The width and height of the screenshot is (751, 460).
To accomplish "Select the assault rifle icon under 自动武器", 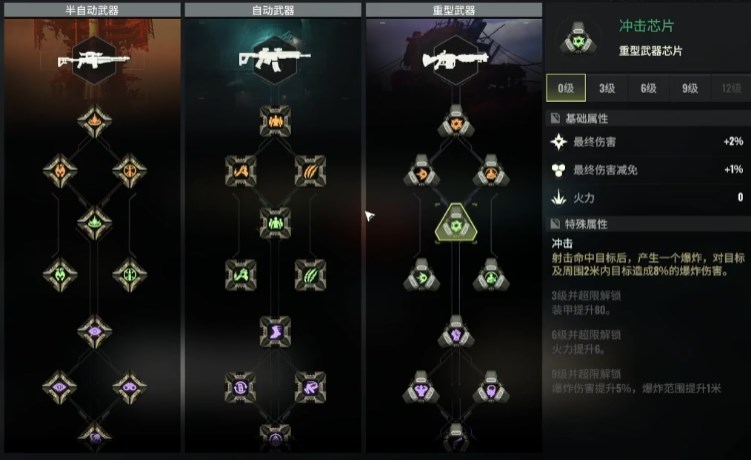I will coord(274,60).
